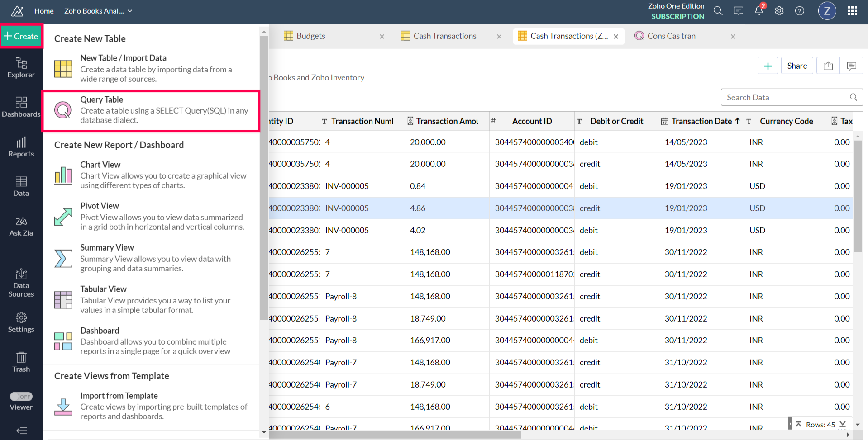The width and height of the screenshot is (868, 440).
Task: Expand the sidebar using bottom collapse icon
Action: [x=21, y=431]
